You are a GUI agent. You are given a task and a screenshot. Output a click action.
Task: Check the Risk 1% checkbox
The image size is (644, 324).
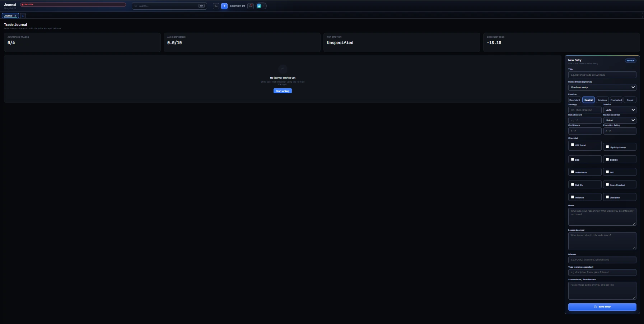click(x=573, y=184)
